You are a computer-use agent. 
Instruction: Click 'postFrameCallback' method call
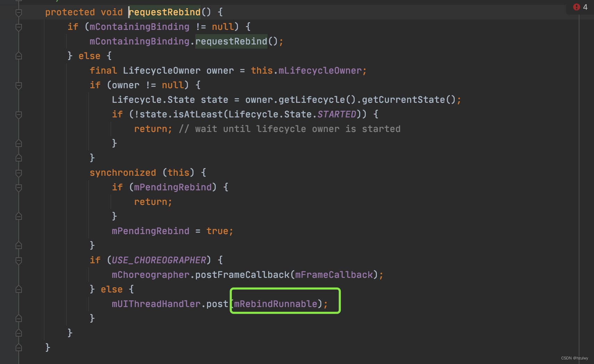(242, 275)
